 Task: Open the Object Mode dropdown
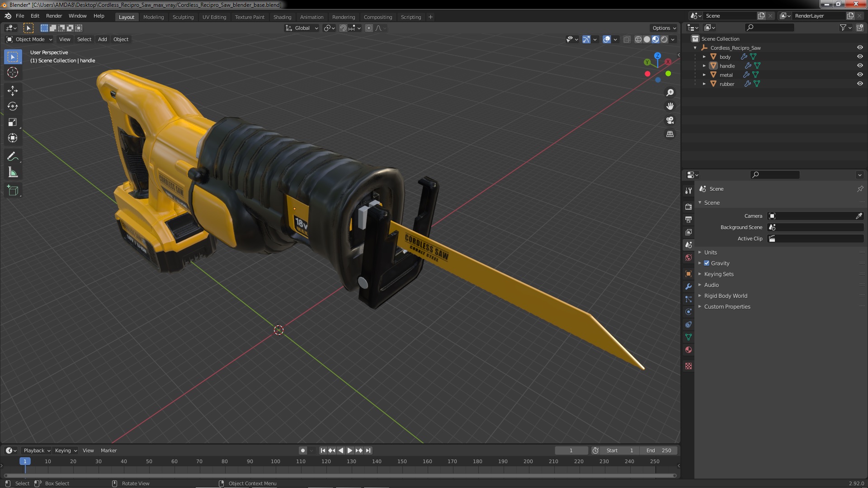click(x=29, y=39)
